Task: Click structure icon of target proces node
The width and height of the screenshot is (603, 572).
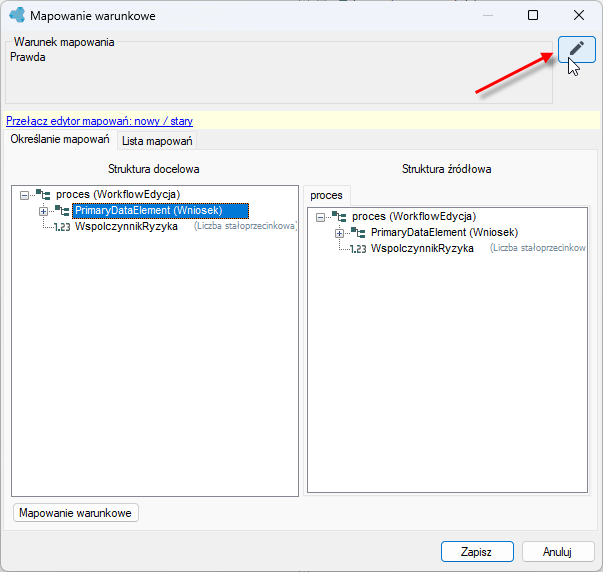Action: (43, 194)
